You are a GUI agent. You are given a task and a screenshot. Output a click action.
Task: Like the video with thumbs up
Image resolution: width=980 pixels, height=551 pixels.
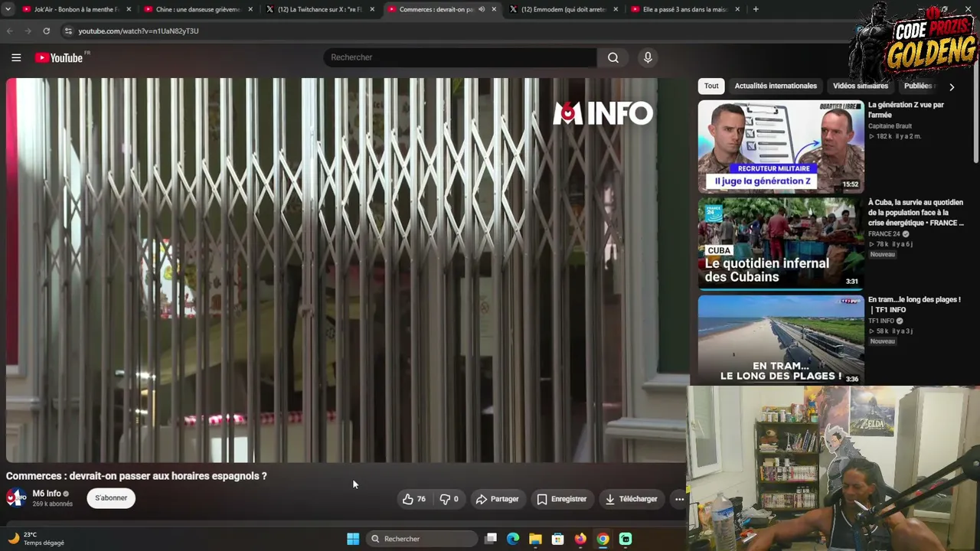[414, 499]
